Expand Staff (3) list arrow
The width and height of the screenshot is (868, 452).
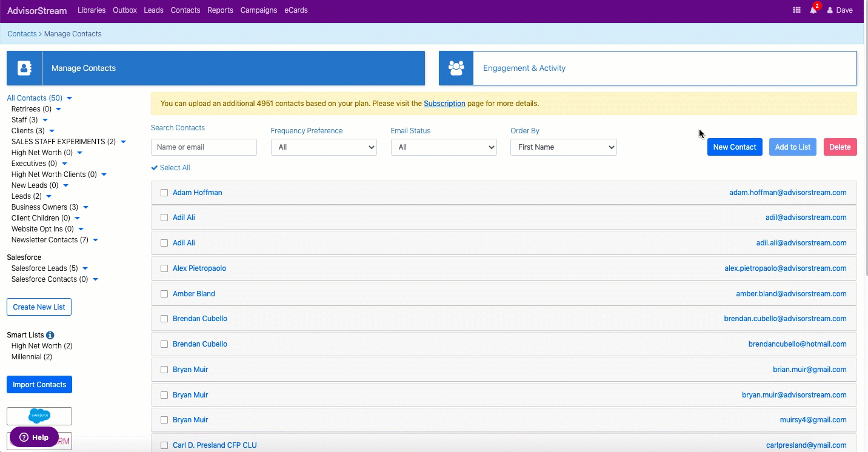[45, 120]
